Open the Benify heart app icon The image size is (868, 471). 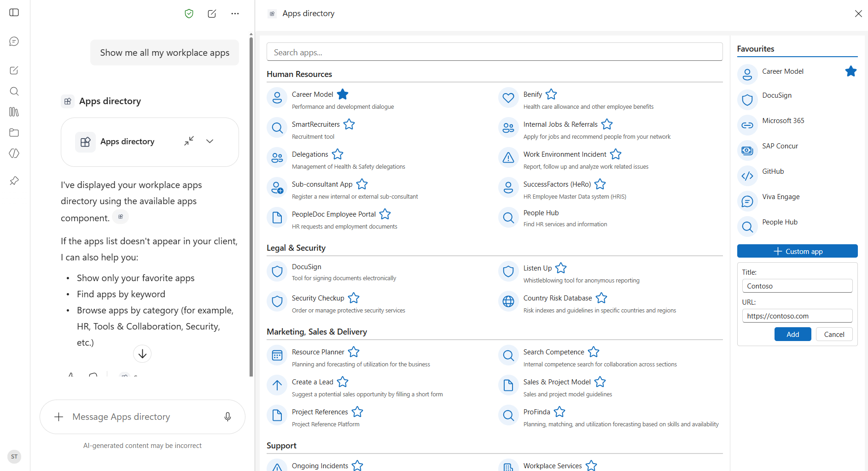click(x=508, y=98)
